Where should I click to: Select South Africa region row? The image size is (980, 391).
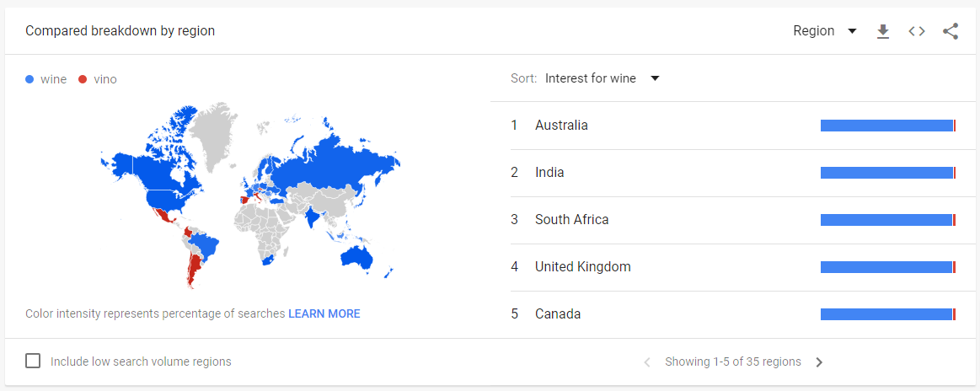pyautogui.click(x=571, y=220)
